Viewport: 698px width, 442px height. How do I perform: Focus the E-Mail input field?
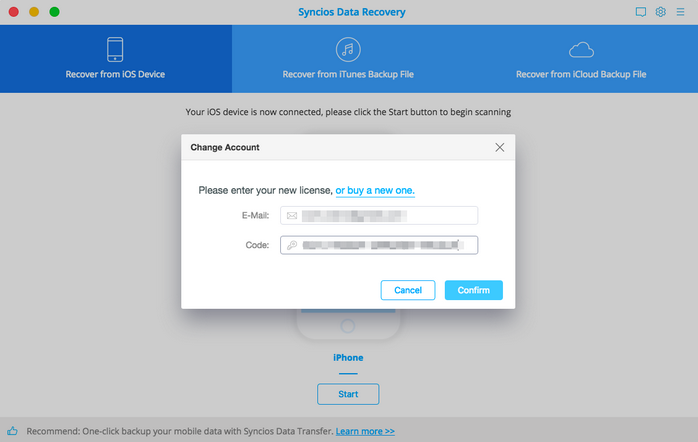(x=385, y=215)
